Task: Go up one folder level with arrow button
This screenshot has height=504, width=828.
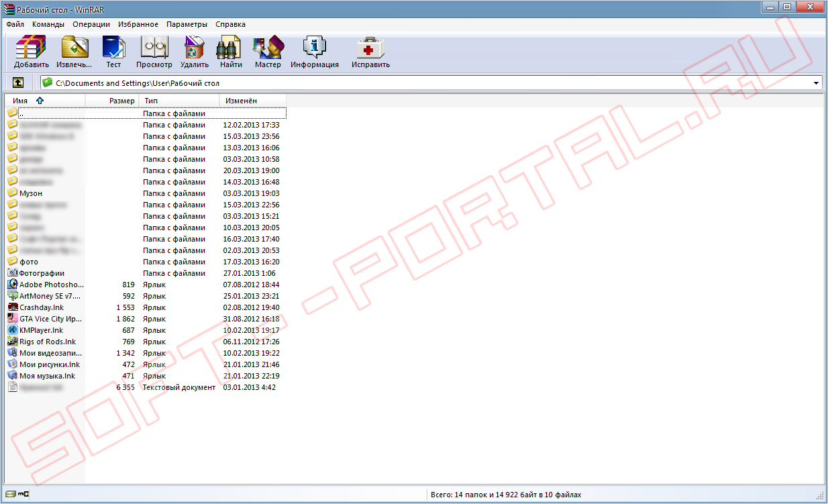Action: 18,83
